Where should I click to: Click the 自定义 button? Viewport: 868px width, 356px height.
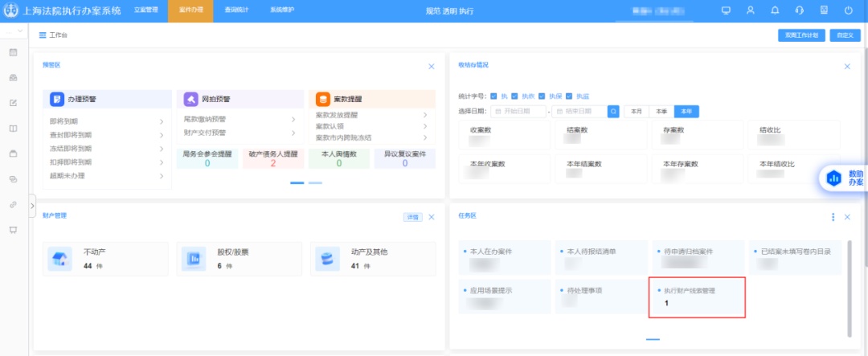(845, 35)
